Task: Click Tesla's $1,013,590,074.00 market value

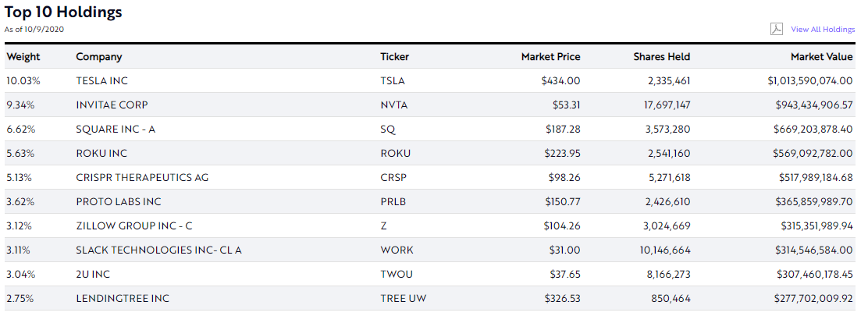Action: click(810, 81)
